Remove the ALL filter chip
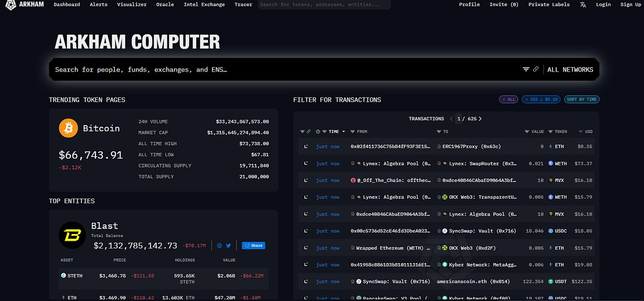The image size is (644, 301). pyautogui.click(x=508, y=99)
